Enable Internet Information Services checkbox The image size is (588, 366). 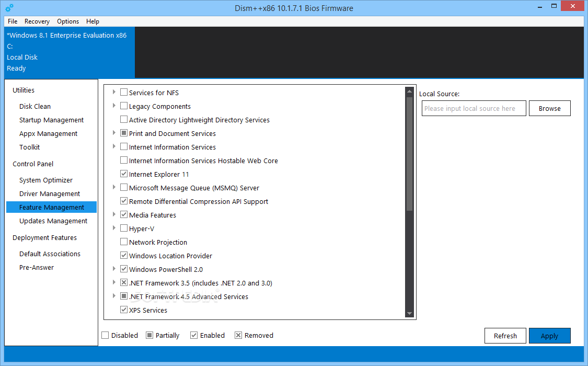click(x=124, y=146)
